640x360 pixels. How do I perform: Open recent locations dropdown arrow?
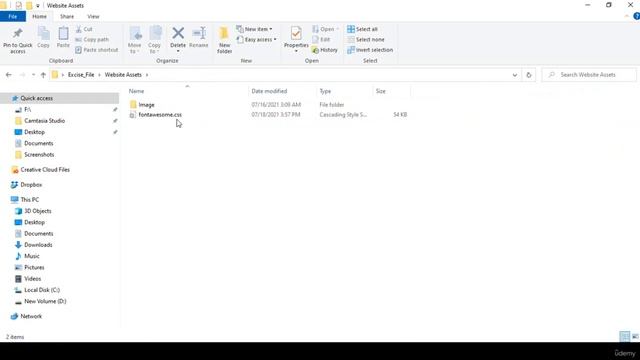[x=33, y=75]
